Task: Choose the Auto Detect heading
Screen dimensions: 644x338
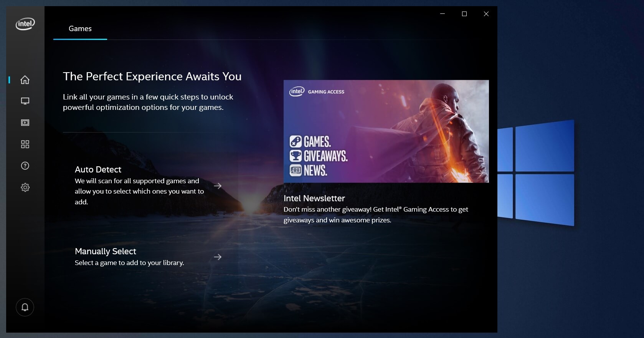Action: tap(98, 169)
